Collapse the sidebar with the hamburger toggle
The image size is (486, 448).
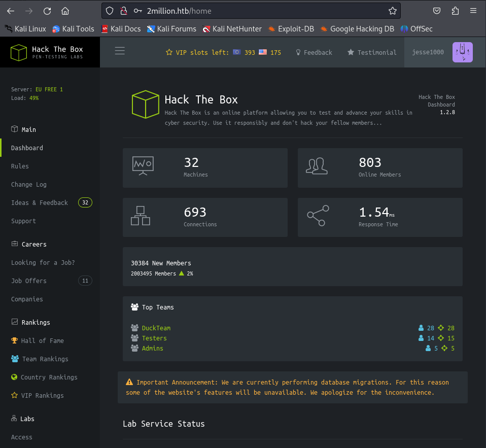point(120,51)
